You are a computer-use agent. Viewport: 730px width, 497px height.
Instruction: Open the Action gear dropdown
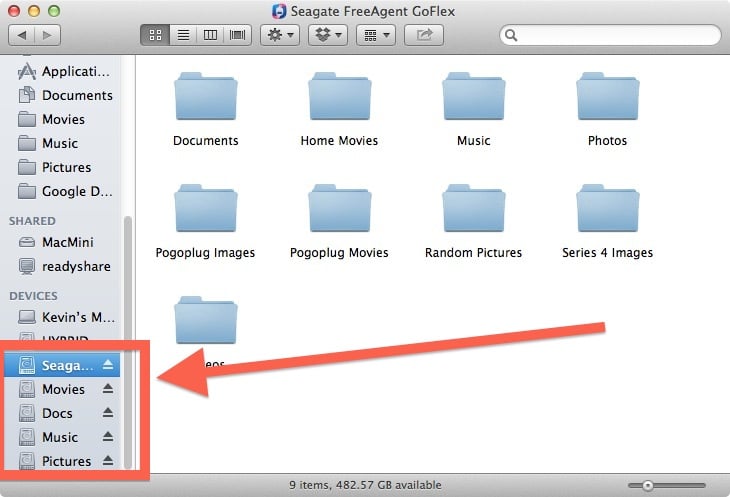coord(280,35)
